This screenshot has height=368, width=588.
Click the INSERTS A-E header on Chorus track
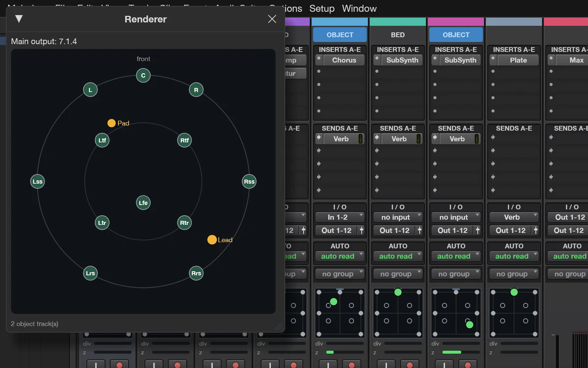tap(340, 50)
